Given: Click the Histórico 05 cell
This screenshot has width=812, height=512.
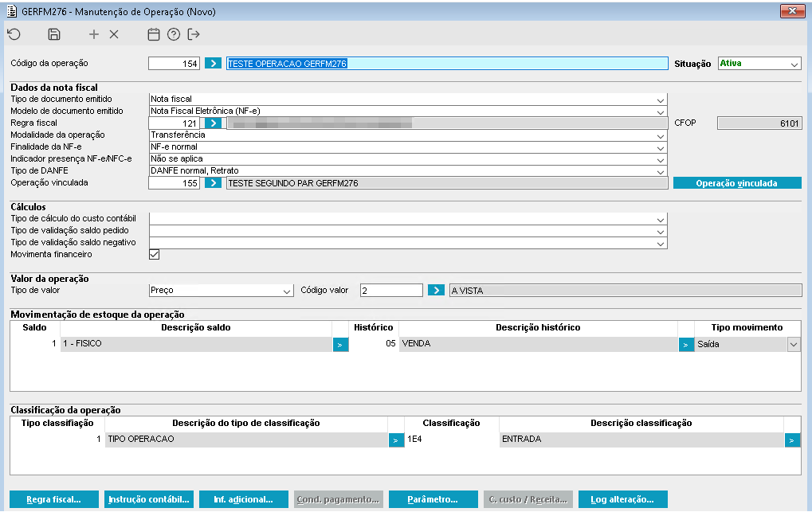Looking at the screenshot, I should (x=374, y=344).
